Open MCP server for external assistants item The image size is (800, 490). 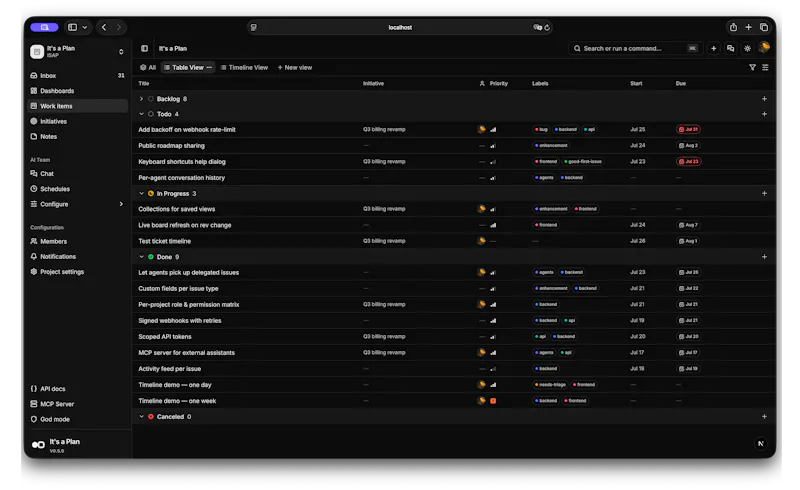tap(186, 353)
